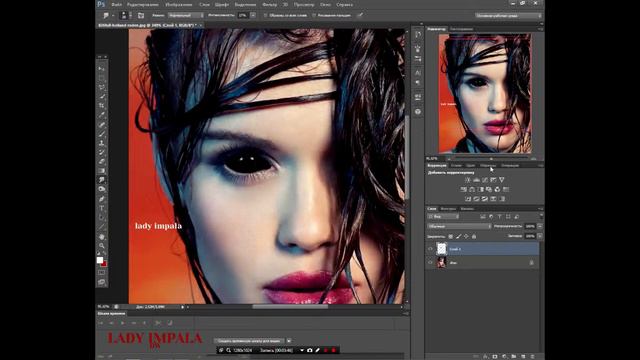Toggle the finger painting checkbox
Viewport: 640px width, 360px height.
click(314, 16)
